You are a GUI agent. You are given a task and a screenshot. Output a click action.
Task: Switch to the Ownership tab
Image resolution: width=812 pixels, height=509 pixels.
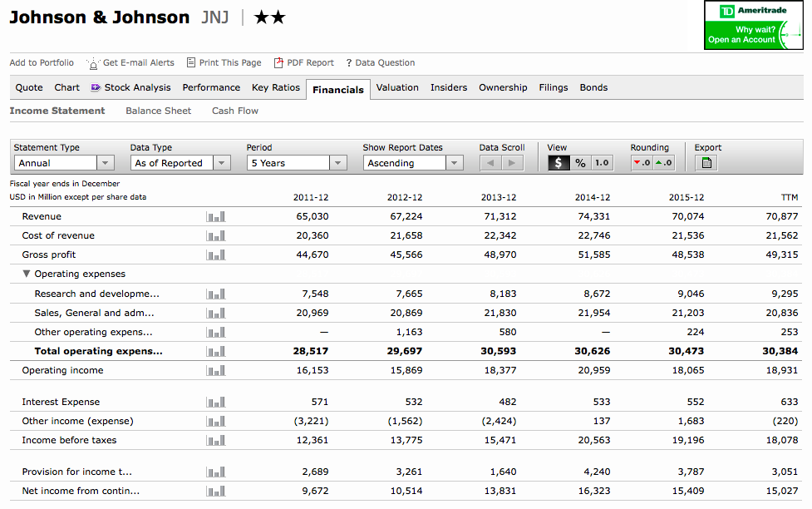coord(503,87)
